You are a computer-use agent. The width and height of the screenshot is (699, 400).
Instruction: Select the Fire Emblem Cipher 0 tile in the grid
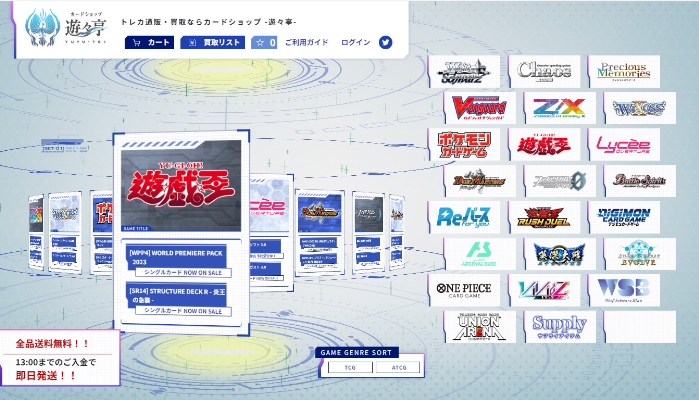click(560, 181)
